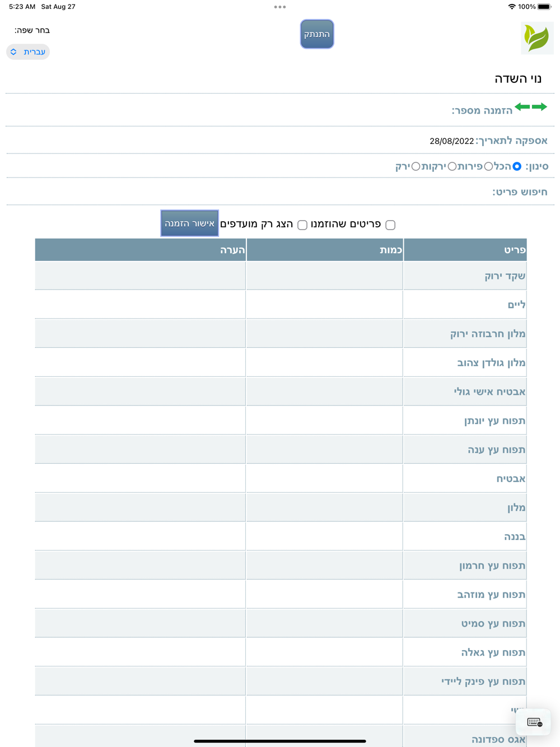Select the אבטיח אישי גולי item
This screenshot has height=747, width=560.
pyautogui.click(x=489, y=392)
